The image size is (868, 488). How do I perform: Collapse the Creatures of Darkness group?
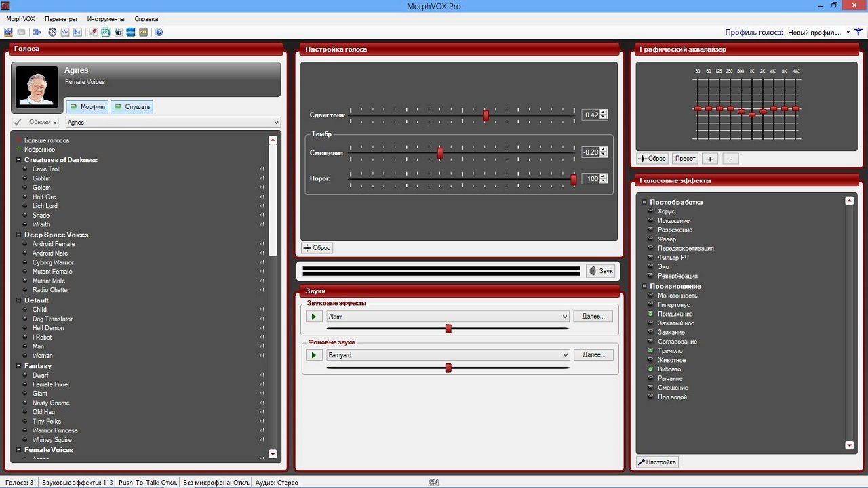(x=18, y=160)
